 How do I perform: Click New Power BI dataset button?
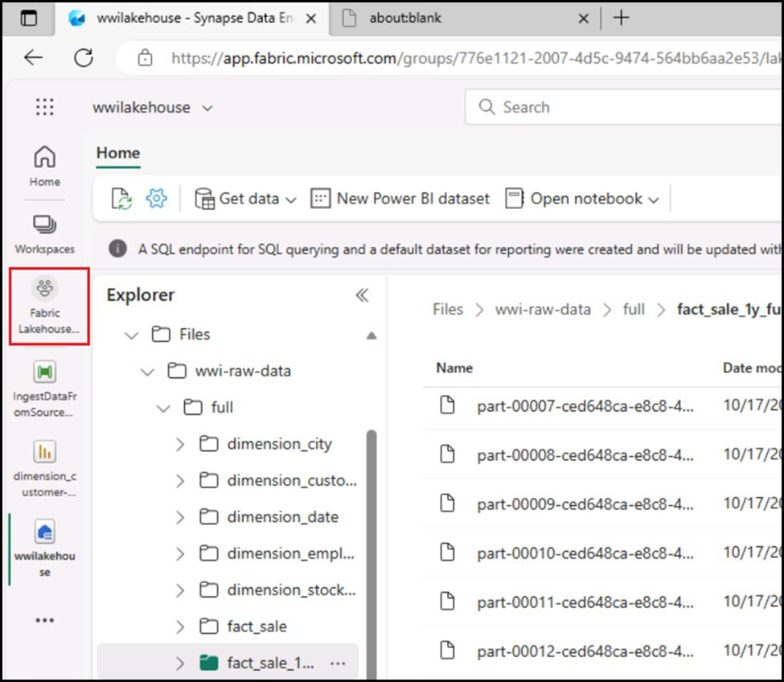tap(400, 199)
